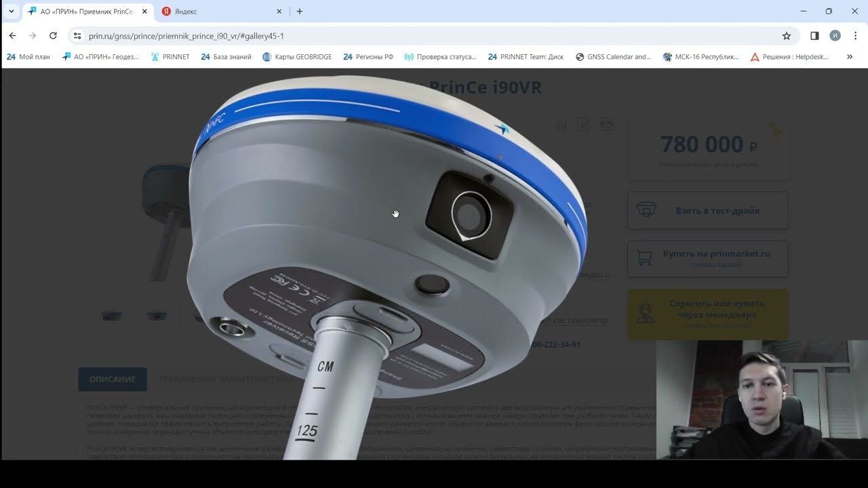Minimize the Chrome window
Image resolution: width=868 pixels, height=488 pixels.
804,12
